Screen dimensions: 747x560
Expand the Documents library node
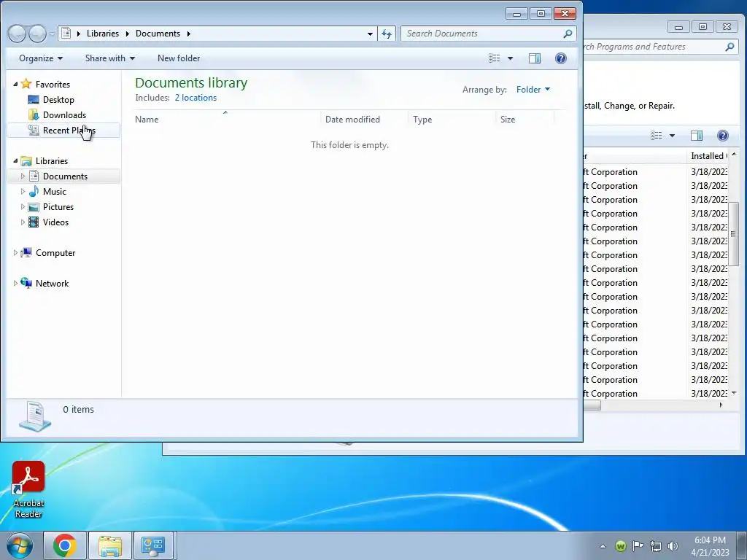pos(23,176)
